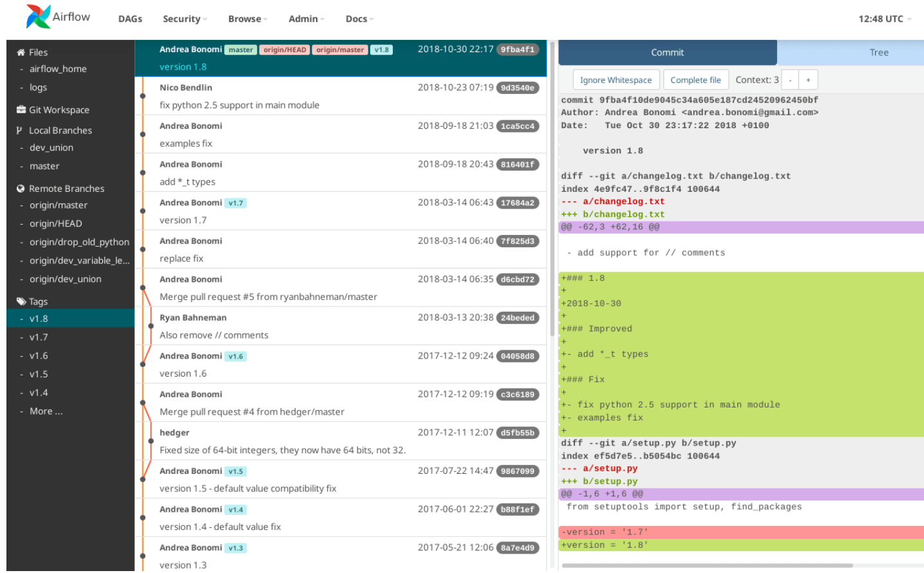Open the 12:48 UTC time dropdown
The image size is (924, 573).
click(885, 19)
